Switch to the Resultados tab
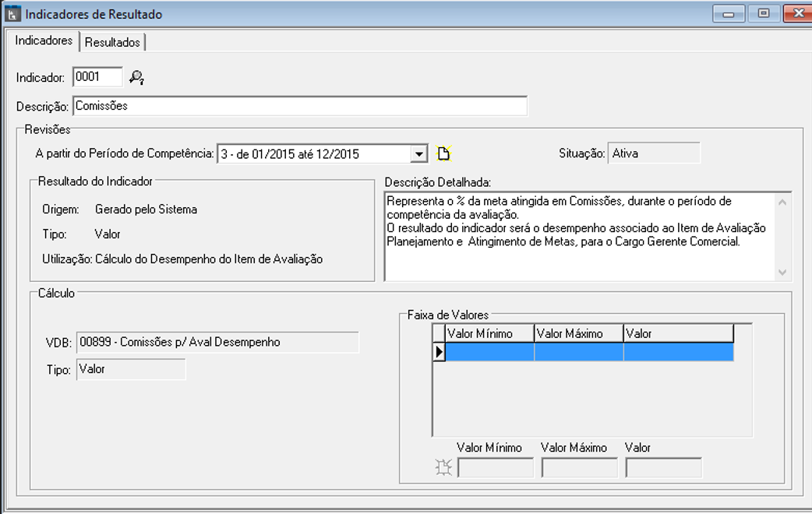 click(113, 42)
